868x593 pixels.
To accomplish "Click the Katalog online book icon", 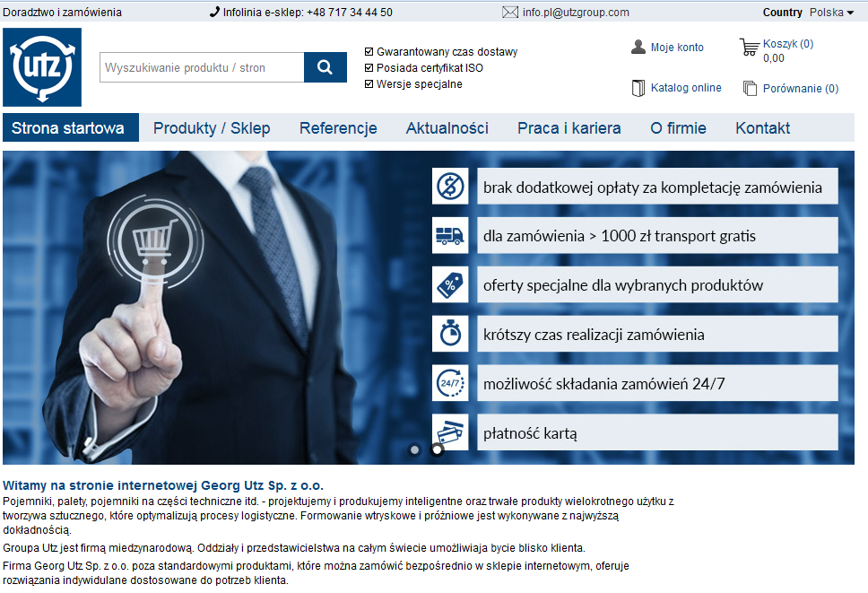I will coord(638,88).
